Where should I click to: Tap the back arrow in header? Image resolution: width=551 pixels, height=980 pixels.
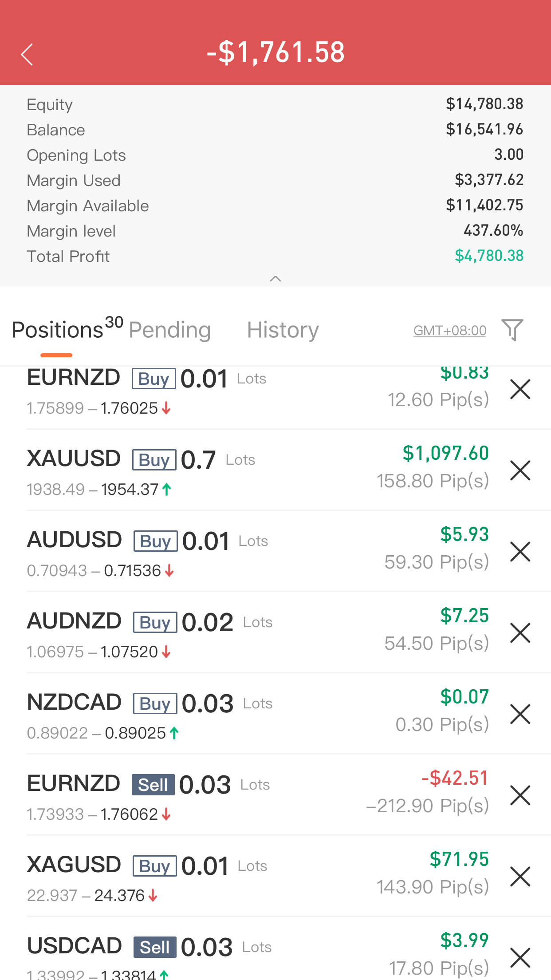pos(27,54)
